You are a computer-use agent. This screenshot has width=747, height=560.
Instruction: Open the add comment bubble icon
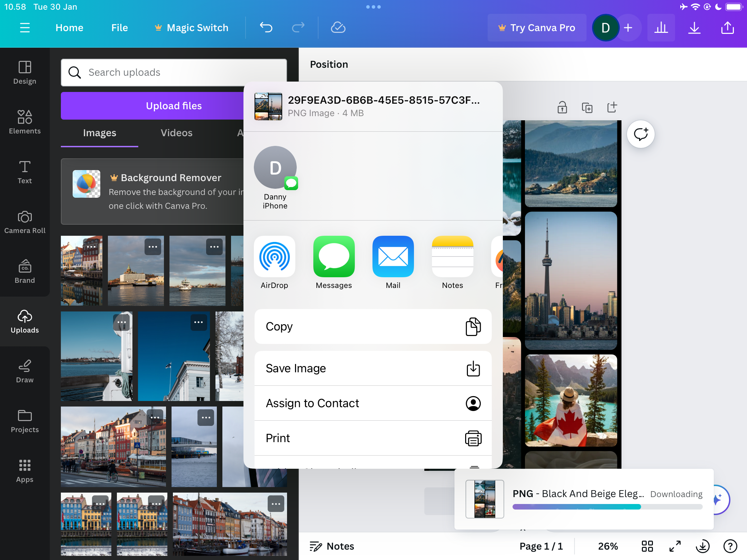640,134
